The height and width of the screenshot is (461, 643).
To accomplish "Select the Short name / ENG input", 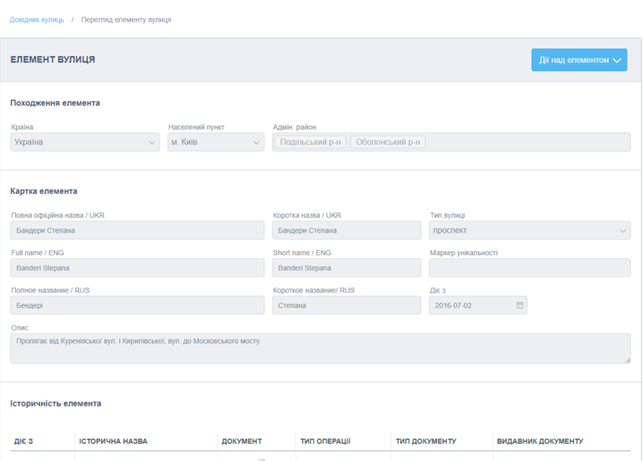I will [x=346, y=268].
